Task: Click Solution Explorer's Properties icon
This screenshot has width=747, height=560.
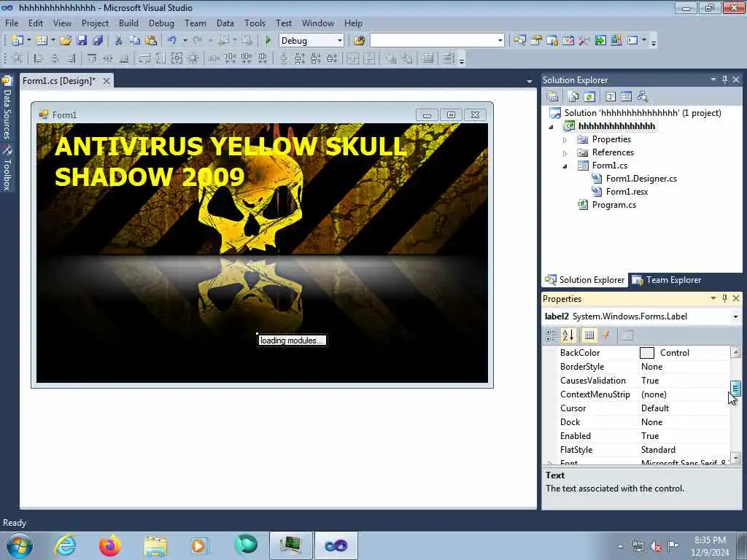Action: (x=553, y=97)
